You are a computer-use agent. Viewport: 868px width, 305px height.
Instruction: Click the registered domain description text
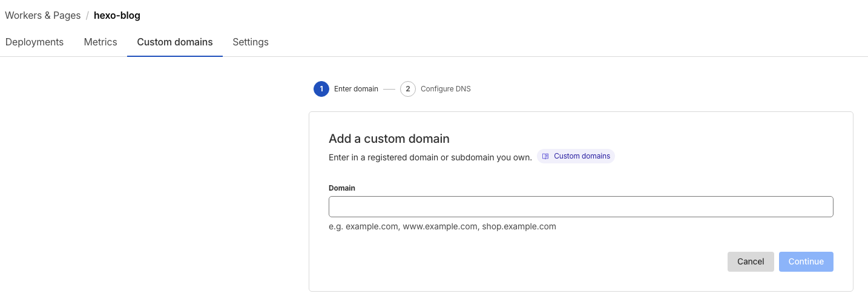pos(430,157)
